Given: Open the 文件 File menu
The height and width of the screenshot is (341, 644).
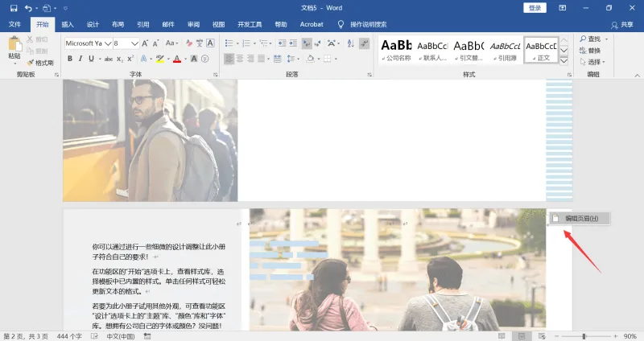Looking at the screenshot, I should (14, 25).
